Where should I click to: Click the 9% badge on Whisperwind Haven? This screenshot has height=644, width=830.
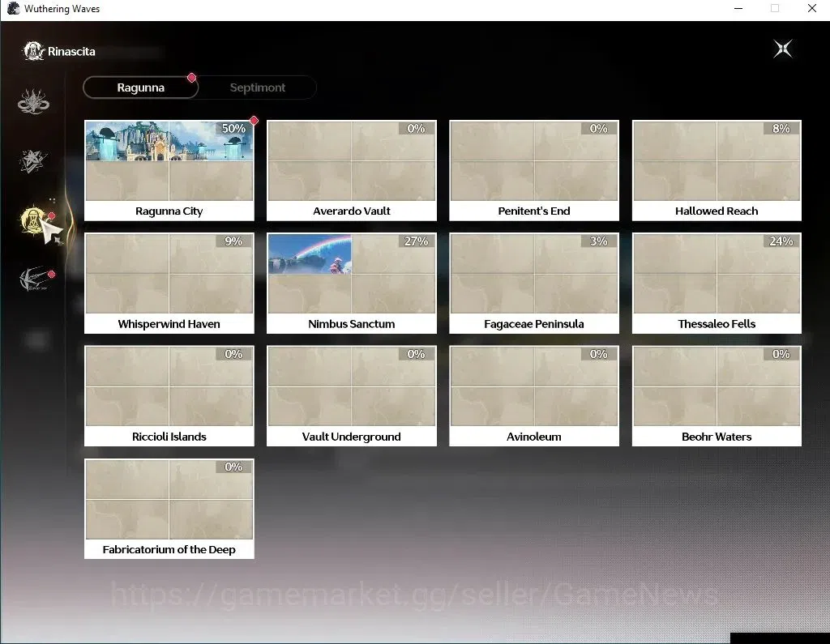[233, 241]
